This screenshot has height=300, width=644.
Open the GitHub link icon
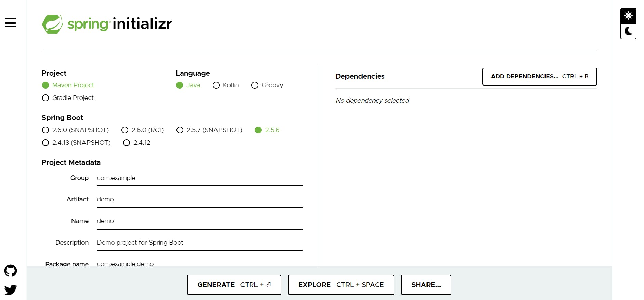point(11,271)
